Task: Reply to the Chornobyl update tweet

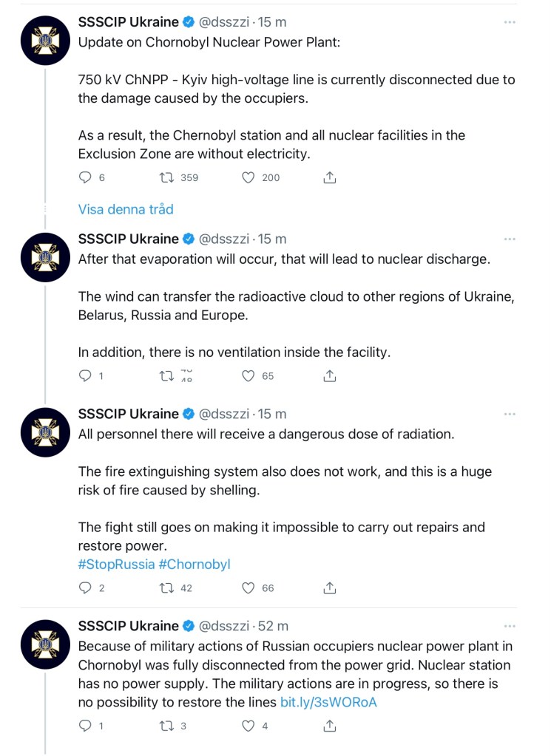Action: pos(86,177)
